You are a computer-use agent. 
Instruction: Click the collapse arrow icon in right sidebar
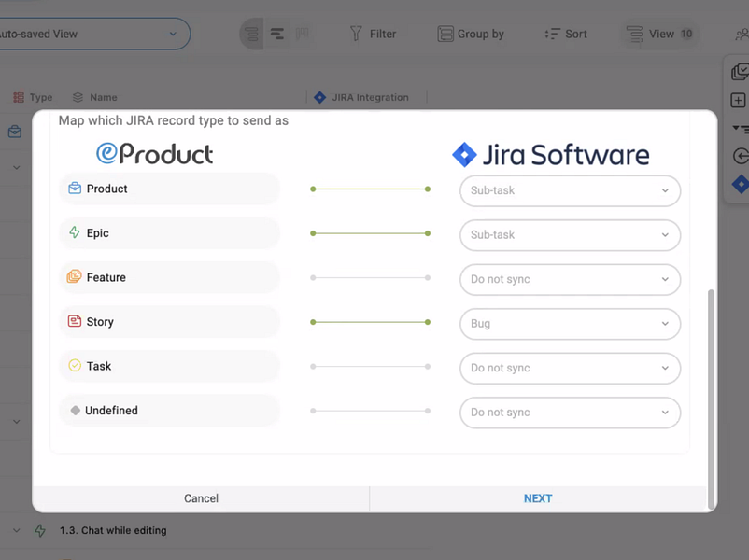point(741,156)
